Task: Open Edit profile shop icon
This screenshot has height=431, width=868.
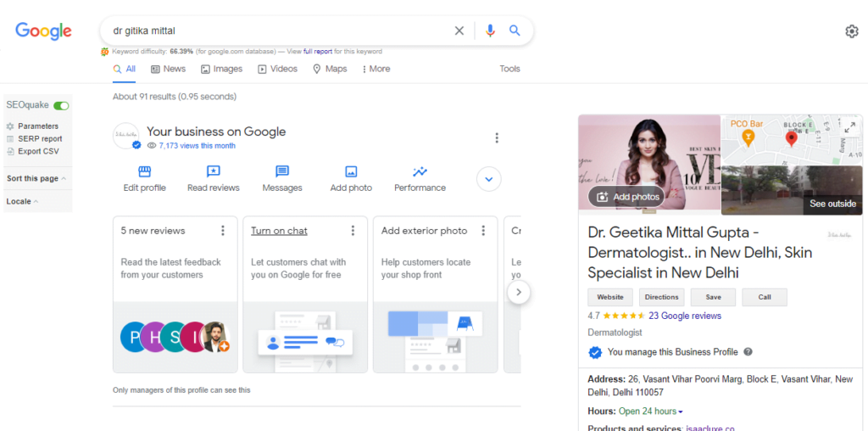Action: pyautogui.click(x=144, y=171)
